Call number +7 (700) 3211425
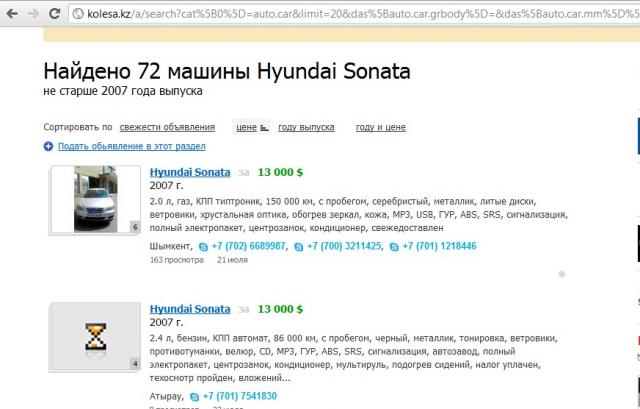The width and height of the screenshot is (640, 409). pos(344,246)
